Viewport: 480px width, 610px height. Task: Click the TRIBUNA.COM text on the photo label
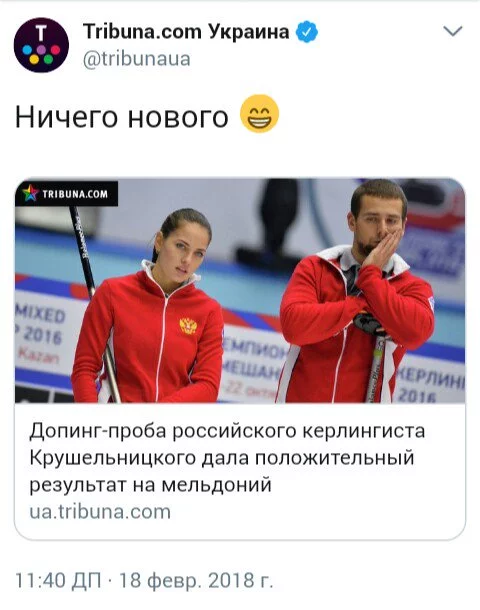click(75, 194)
